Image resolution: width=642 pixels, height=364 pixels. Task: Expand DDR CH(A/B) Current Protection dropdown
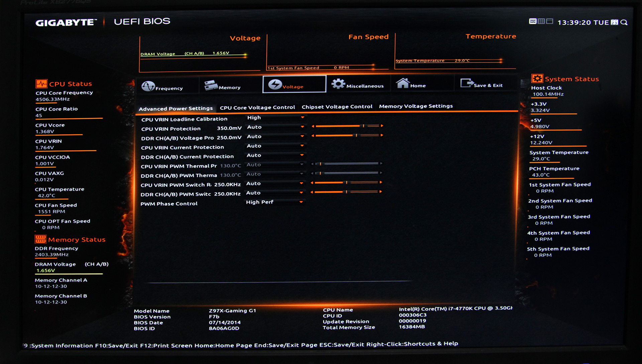[275, 155]
